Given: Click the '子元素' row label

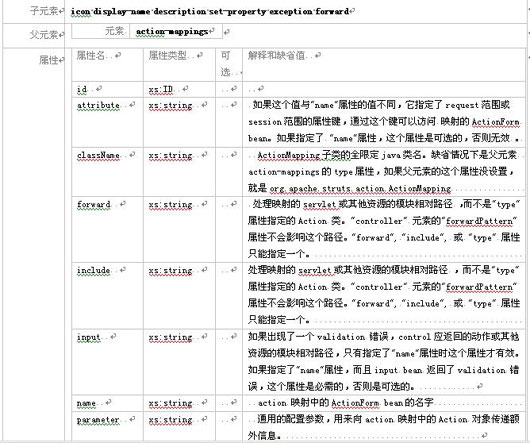Looking at the screenshot, I should 44,11.
